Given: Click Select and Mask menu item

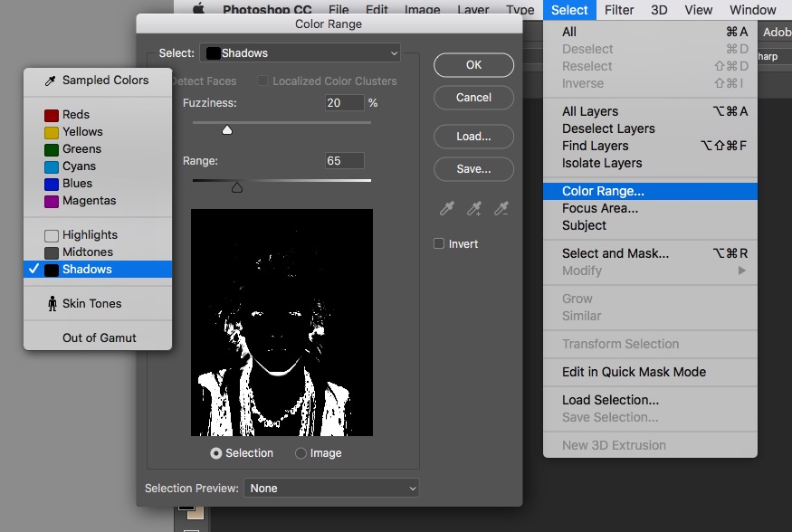Looking at the screenshot, I should coord(615,254).
